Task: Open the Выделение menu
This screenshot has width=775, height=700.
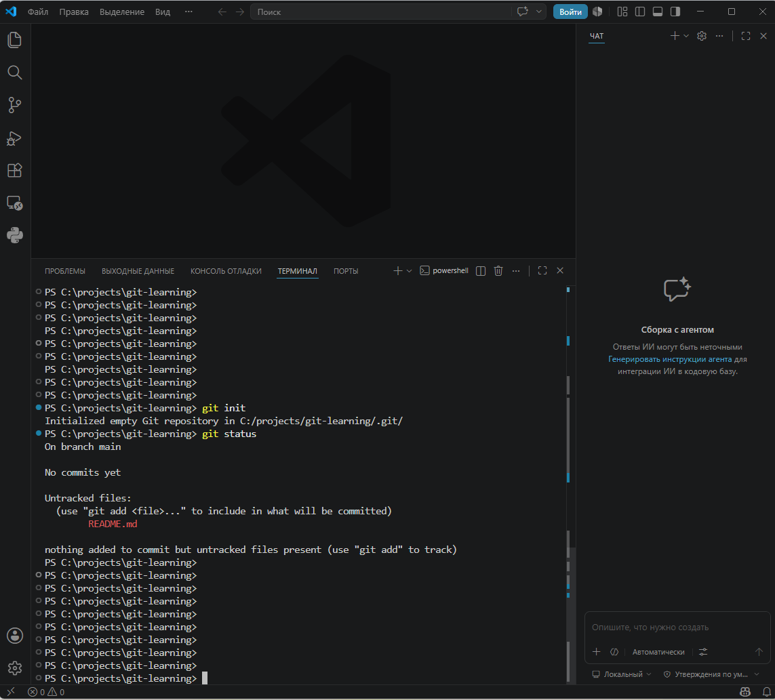Action: click(122, 12)
